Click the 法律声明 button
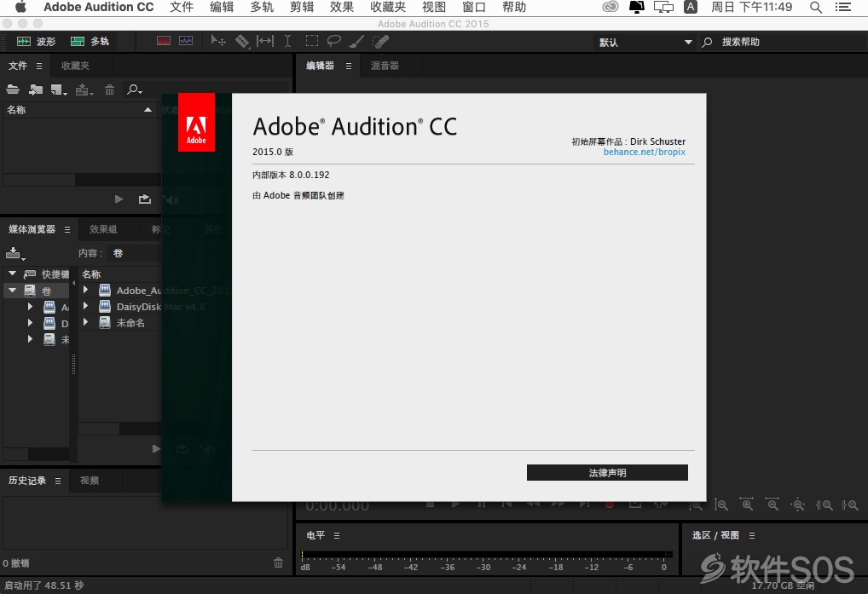The width and height of the screenshot is (868, 594). tap(607, 473)
